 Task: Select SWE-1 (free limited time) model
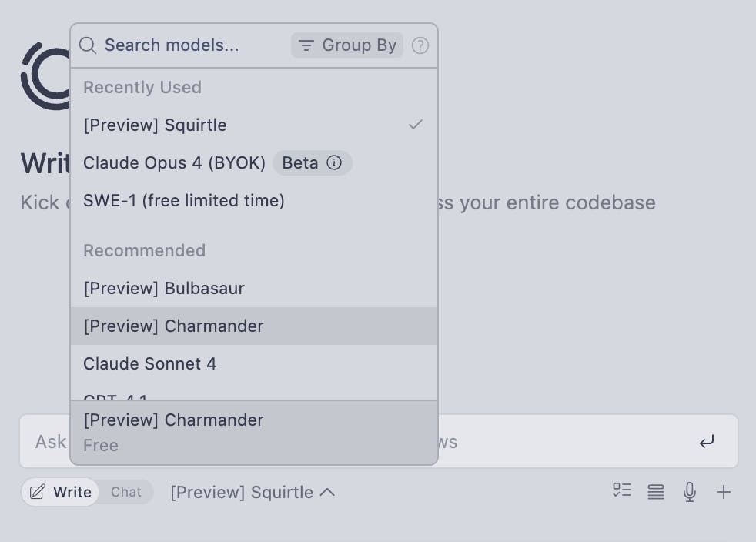tap(183, 200)
